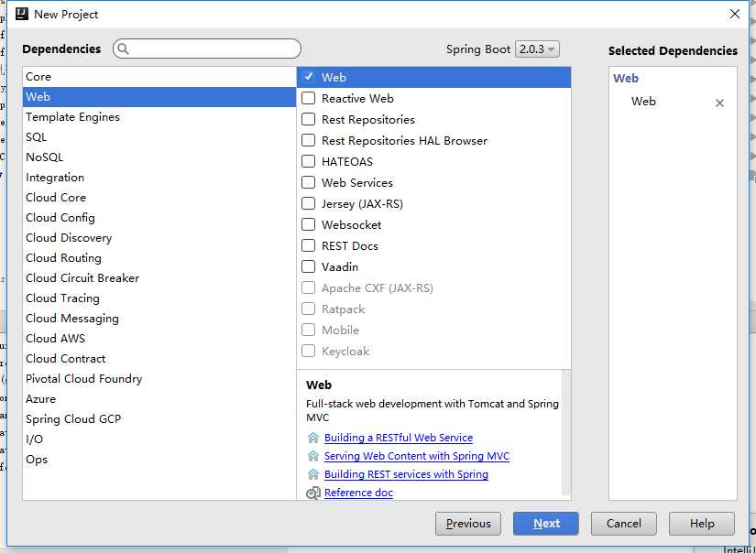Image resolution: width=756 pixels, height=553 pixels.
Task: Remove Web from Selected Dependencies
Action: 719,103
